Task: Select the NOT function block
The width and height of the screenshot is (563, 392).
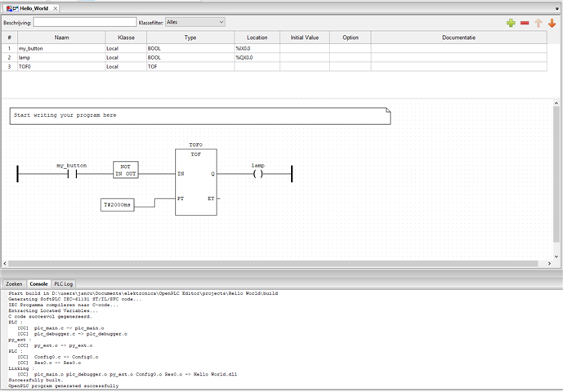Action: pos(126,170)
